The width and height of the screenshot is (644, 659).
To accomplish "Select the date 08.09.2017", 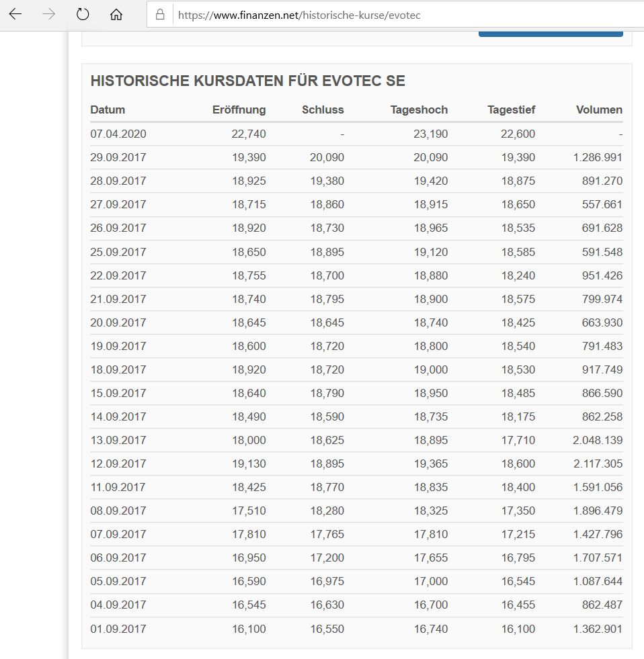I will pyautogui.click(x=118, y=511).
